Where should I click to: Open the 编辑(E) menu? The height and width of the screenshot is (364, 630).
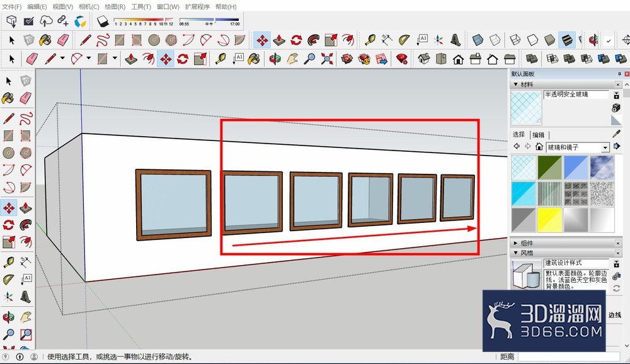point(37,7)
